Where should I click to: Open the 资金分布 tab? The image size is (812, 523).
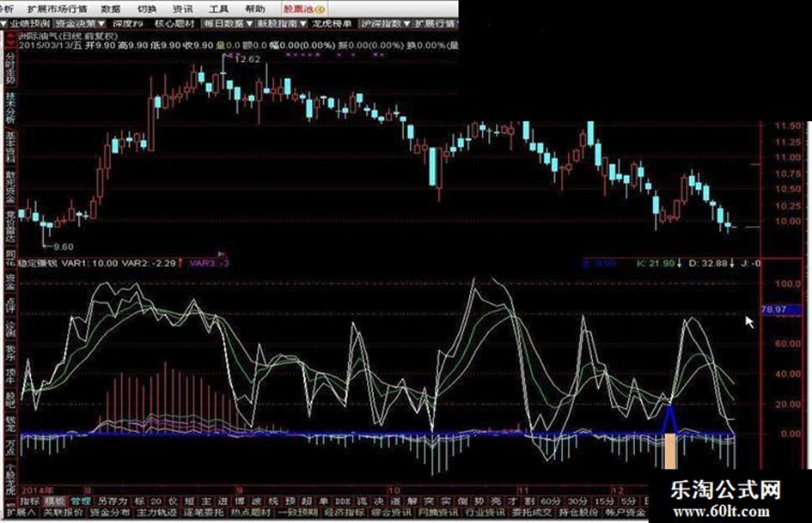pyautogui.click(x=110, y=513)
